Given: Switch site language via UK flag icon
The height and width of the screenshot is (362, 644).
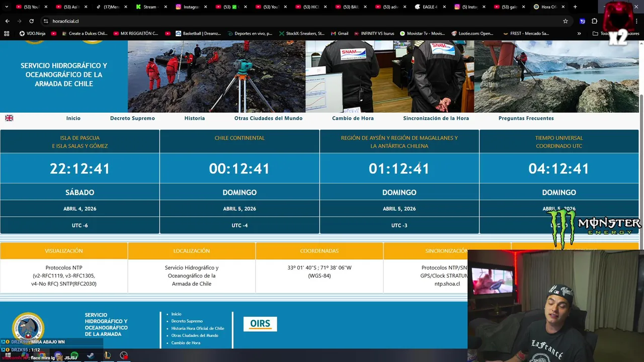Looking at the screenshot, I should click(9, 118).
